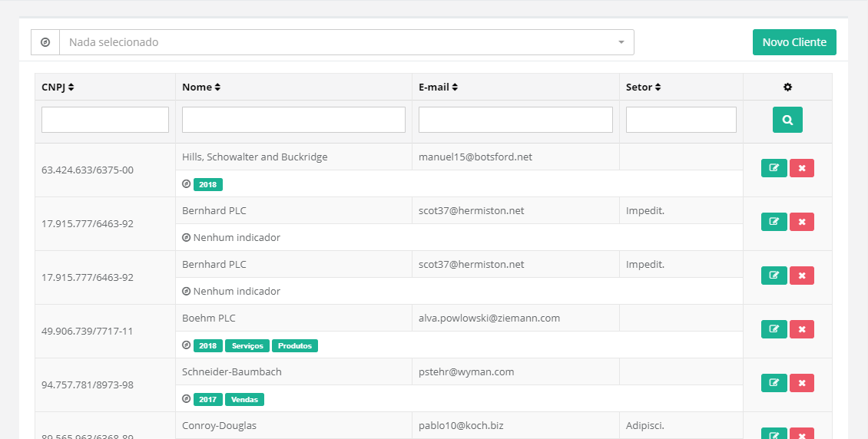This screenshot has height=439, width=868.
Task: Click the indicator compass icon in the Schneider-Baumbach row
Action: coord(187,398)
